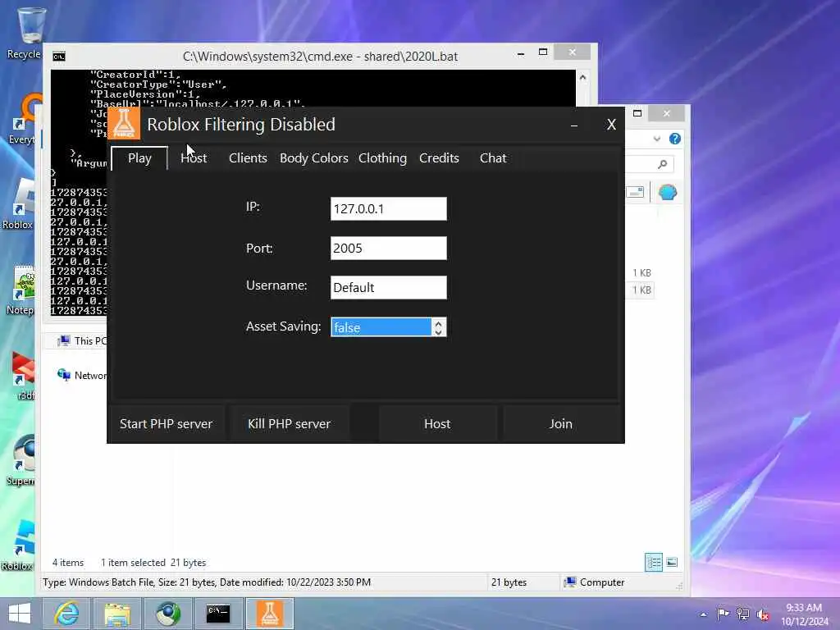The image size is (840, 630).
Task: Click the orange flask logo in launcher title
Action: (x=124, y=123)
